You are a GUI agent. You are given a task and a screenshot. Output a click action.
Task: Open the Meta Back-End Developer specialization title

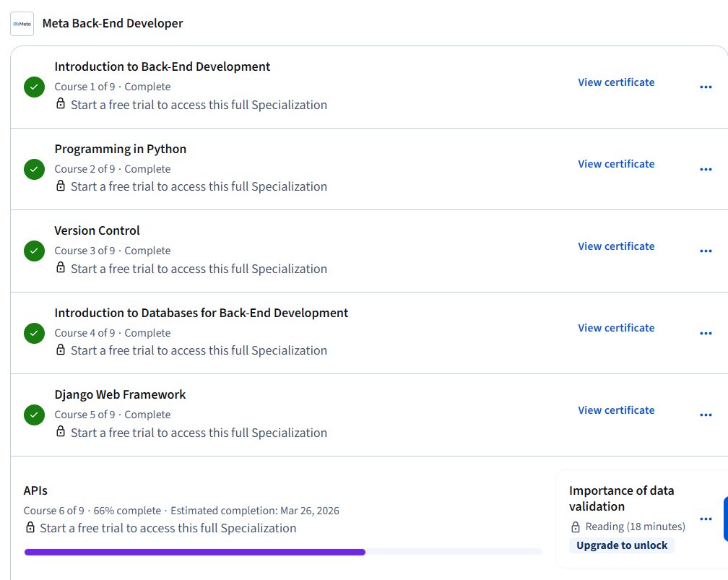[113, 23]
